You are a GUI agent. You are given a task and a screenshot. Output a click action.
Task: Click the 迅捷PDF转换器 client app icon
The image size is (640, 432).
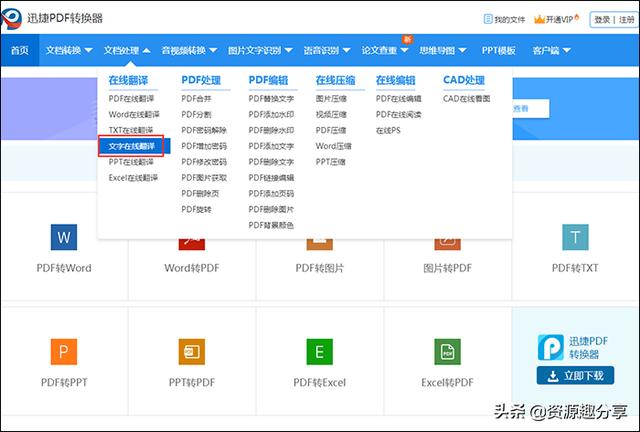551,347
